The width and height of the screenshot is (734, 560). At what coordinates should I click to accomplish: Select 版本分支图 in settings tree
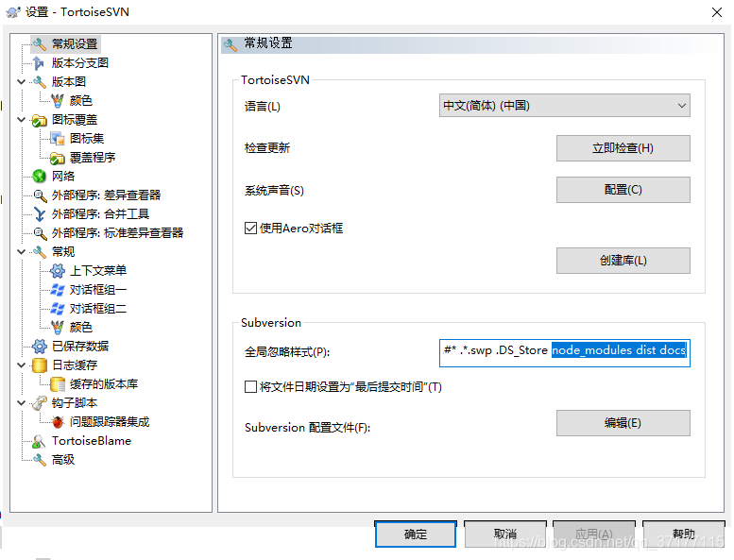pyautogui.click(x=80, y=62)
